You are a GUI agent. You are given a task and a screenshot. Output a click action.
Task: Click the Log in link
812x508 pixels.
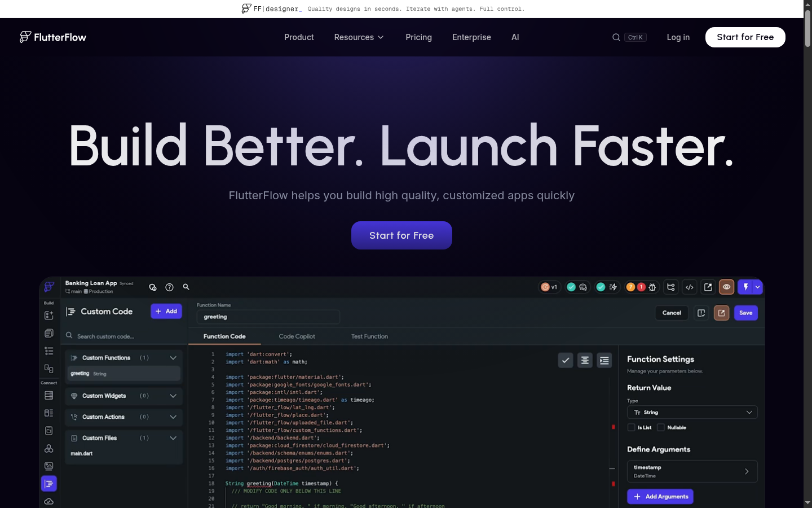coord(678,37)
